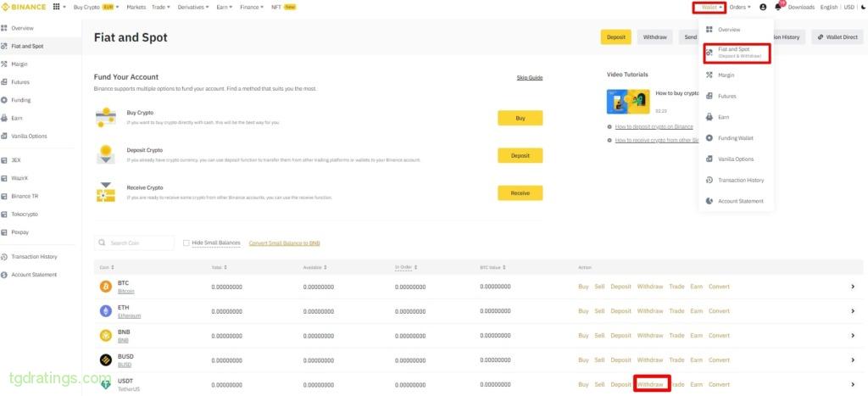868x396 pixels.
Task: Check Hide Small Balances box
Action: click(x=186, y=243)
